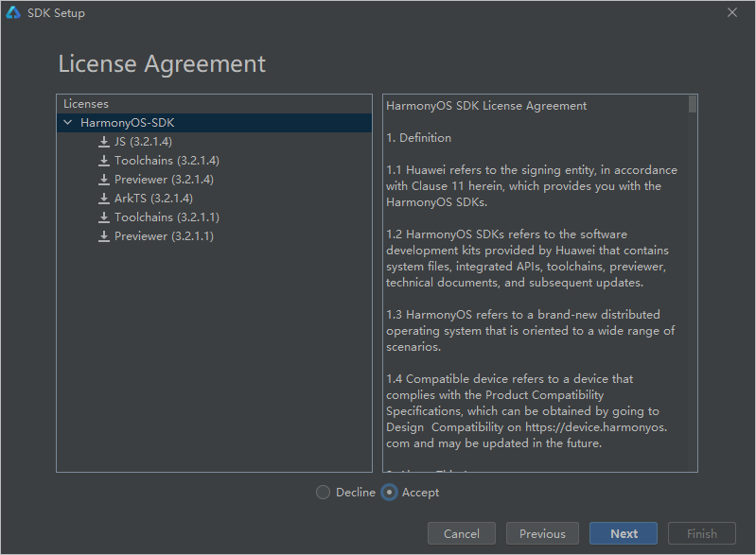
Task: Click the 'SDK Setup' window title
Action: [56, 13]
